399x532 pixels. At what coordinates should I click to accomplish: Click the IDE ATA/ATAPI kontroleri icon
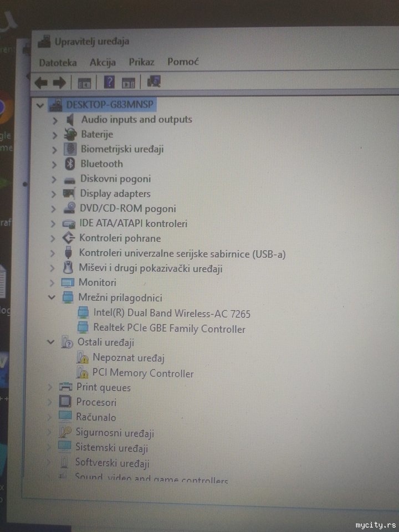(x=69, y=223)
